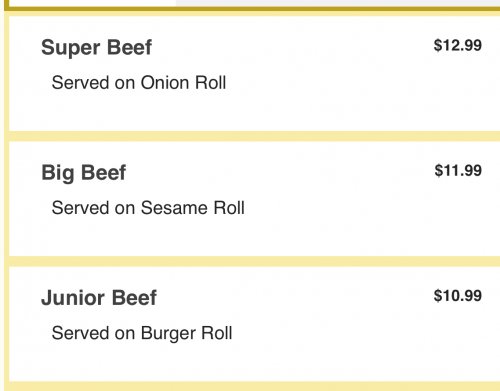This screenshot has width=500, height=391.
Task: Click the yellow divider below Super Beef
Action: pyautogui.click(x=255, y=136)
